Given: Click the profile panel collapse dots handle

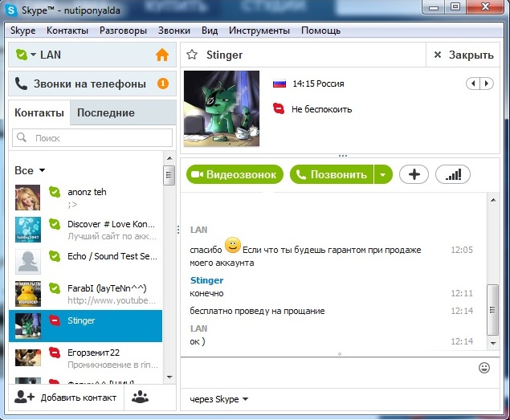Looking at the screenshot, I should click(x=343, y=156).
